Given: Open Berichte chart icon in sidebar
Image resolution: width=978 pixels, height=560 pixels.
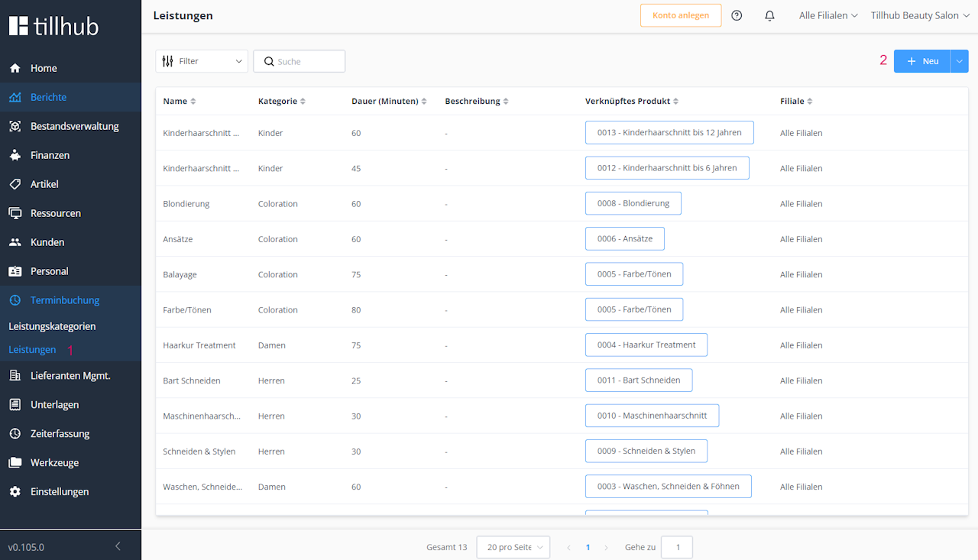Looking at the screenshot, I should point(15,97).
